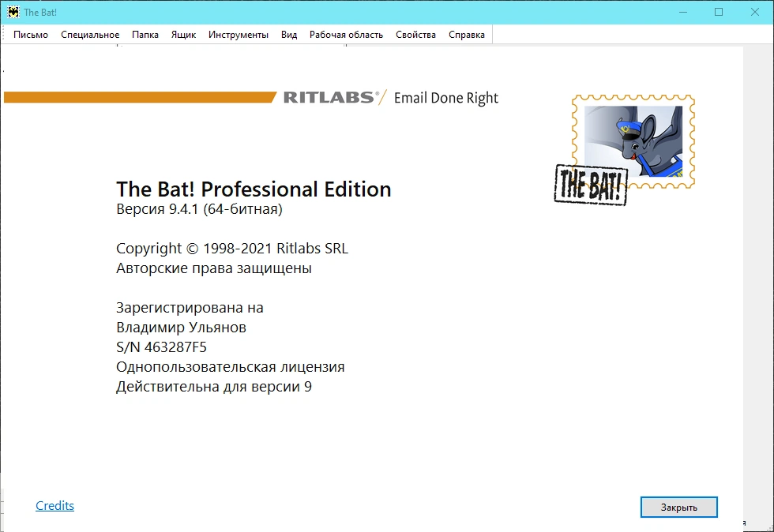Open the Ящик menu
Screen dimensions: 774x532
[x=183, y=35]
